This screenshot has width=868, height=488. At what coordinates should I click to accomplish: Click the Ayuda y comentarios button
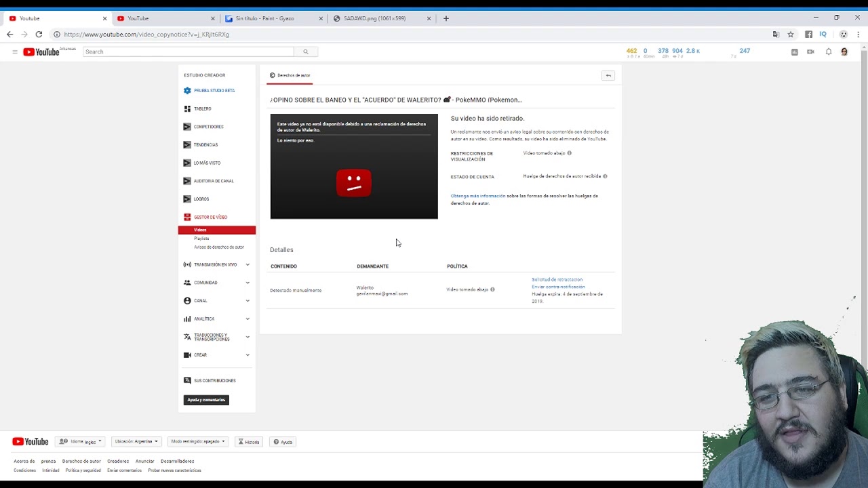pyautogui.click(x=206, y=400)
